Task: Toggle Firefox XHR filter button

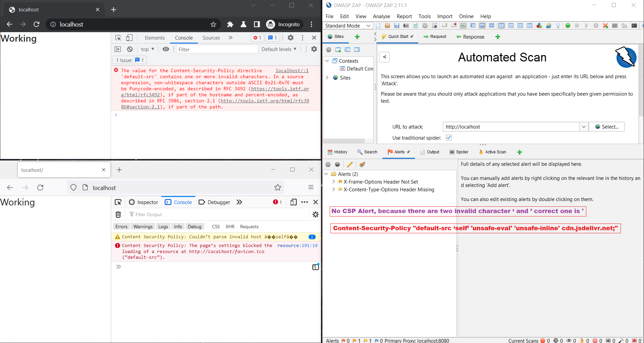Action: [x=230, y=227]
